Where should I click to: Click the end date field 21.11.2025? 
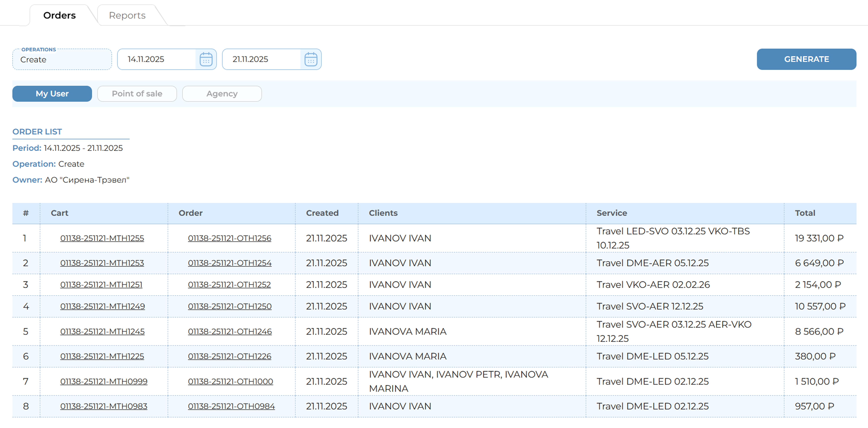point(261,59)
